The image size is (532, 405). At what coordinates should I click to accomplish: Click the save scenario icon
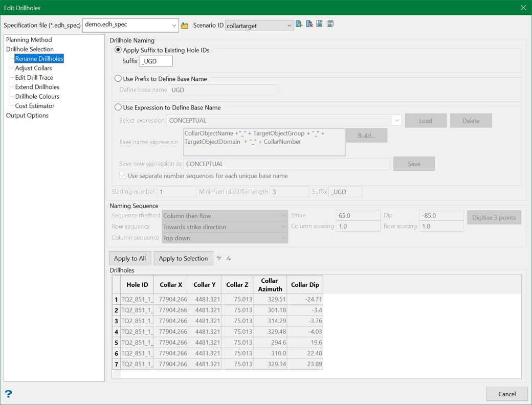click(320, 24)
